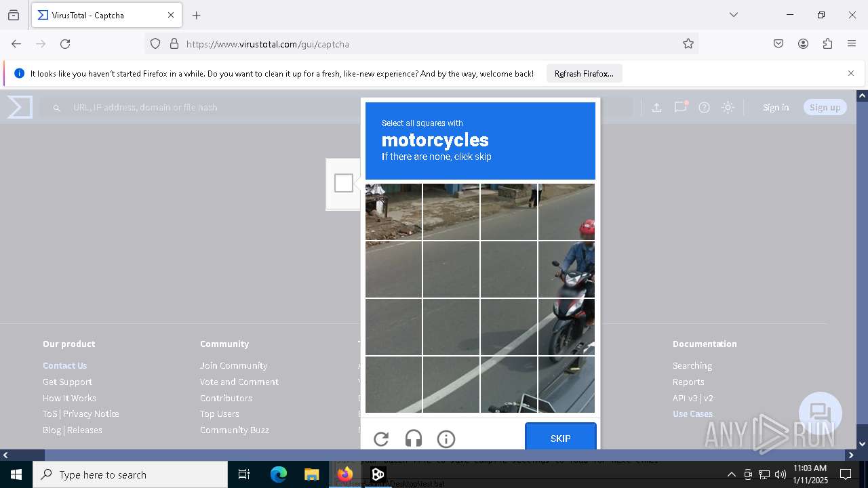
Task: Click the horizontal scrollbar right arrow
Action: [x=851, y=455]
